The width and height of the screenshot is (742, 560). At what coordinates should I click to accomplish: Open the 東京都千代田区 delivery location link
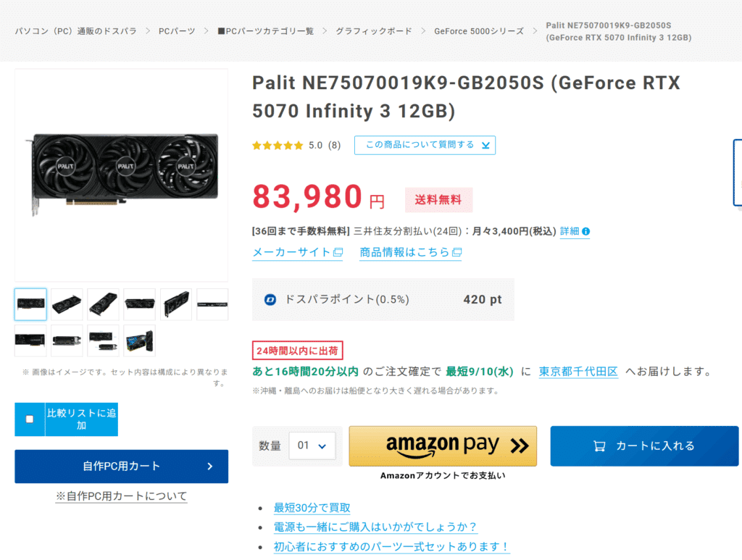pos(578,372)
